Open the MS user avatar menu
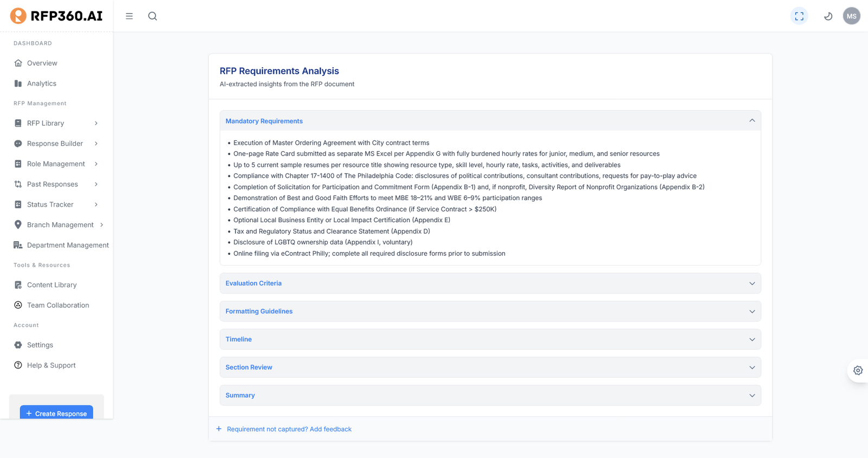This screenshot has width=868, height=458. [851, 16]
